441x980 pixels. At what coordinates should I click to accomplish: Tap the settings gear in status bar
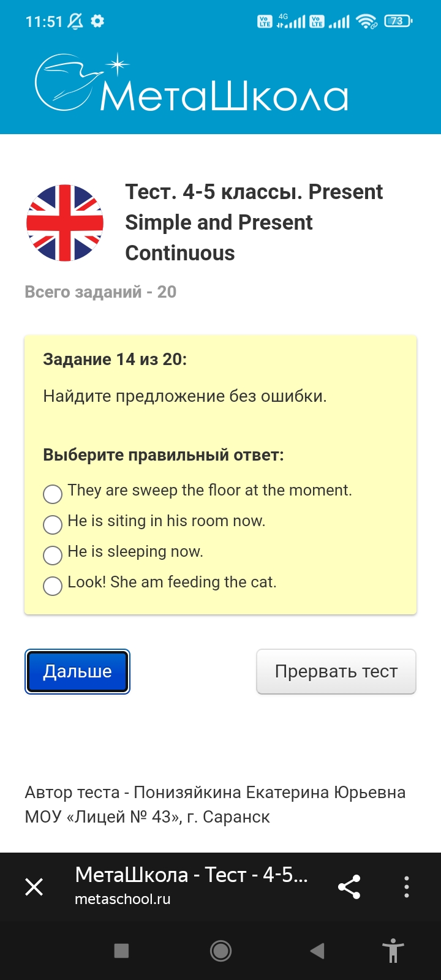pos(97,21)
